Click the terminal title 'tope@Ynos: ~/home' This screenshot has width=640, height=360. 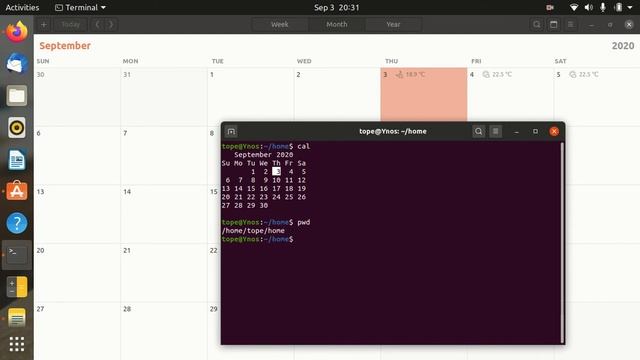click(x=393, y=131)
